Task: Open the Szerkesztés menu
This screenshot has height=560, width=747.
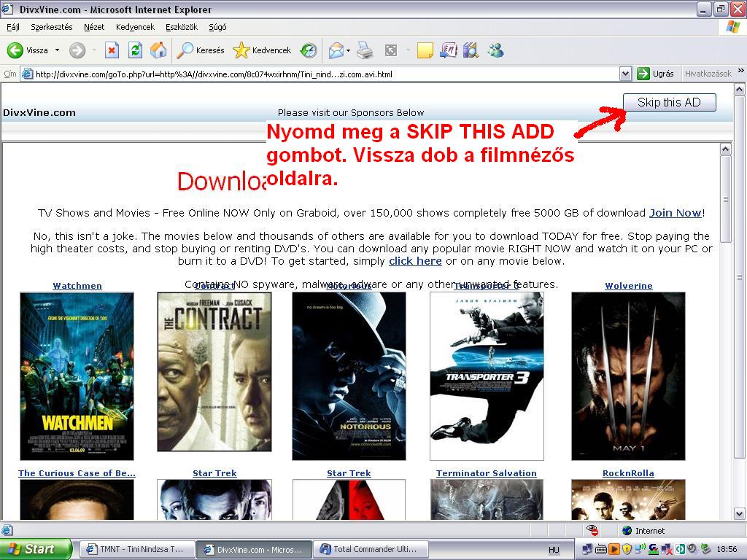Action: (x=51, y=27)
